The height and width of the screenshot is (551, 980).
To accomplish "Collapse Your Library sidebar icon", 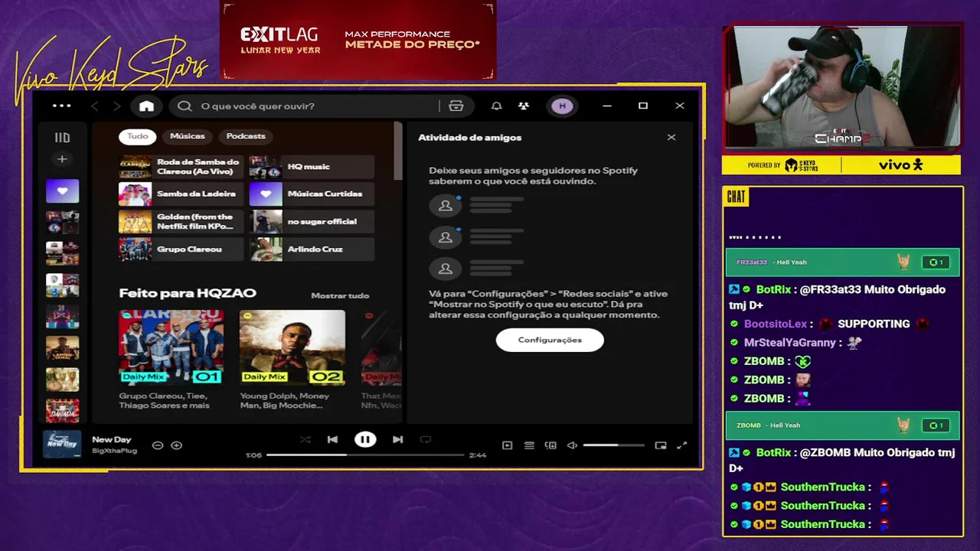I will 62,138.
